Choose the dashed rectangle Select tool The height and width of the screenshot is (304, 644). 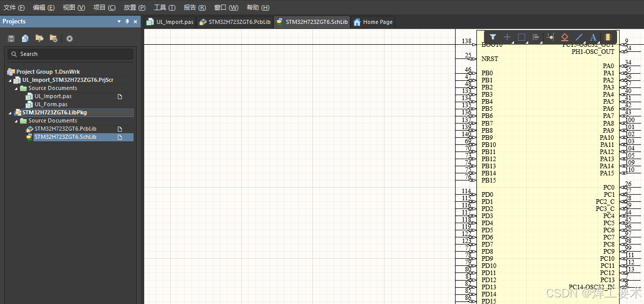click(x=521, y=37)
